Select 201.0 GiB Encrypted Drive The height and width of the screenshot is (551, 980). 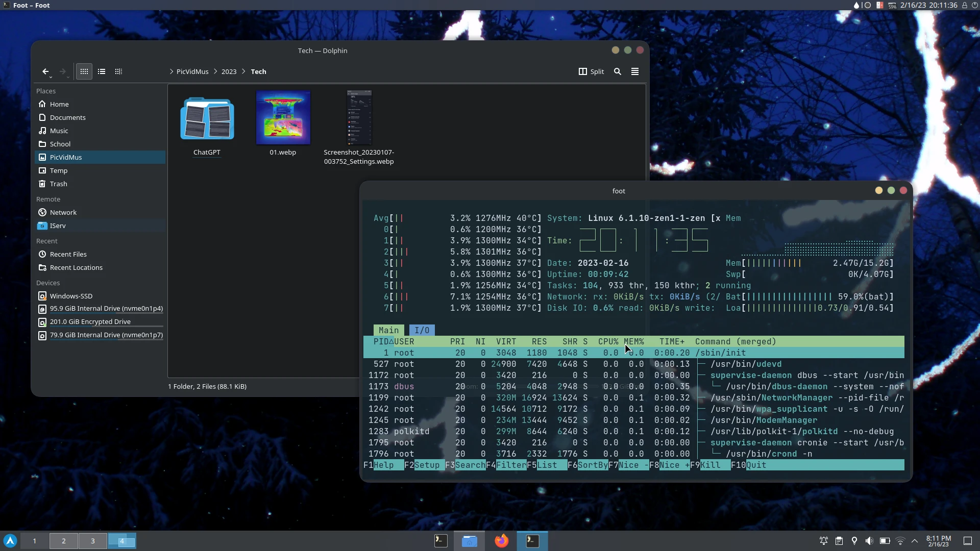[x=100, y=322]
